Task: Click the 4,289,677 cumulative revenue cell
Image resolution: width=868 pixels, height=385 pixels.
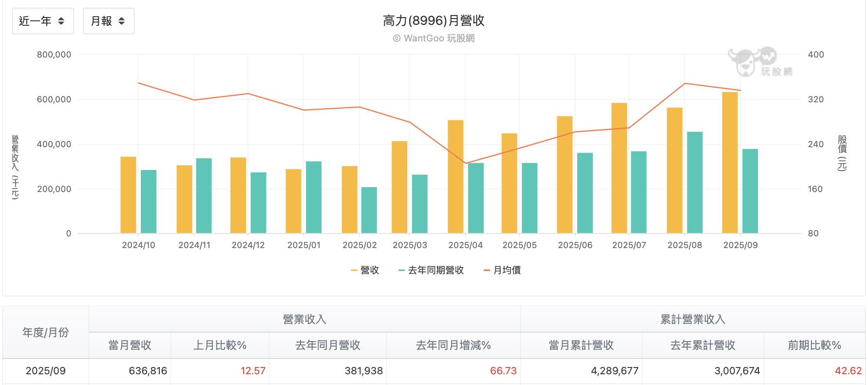Action: pos(582,371)
